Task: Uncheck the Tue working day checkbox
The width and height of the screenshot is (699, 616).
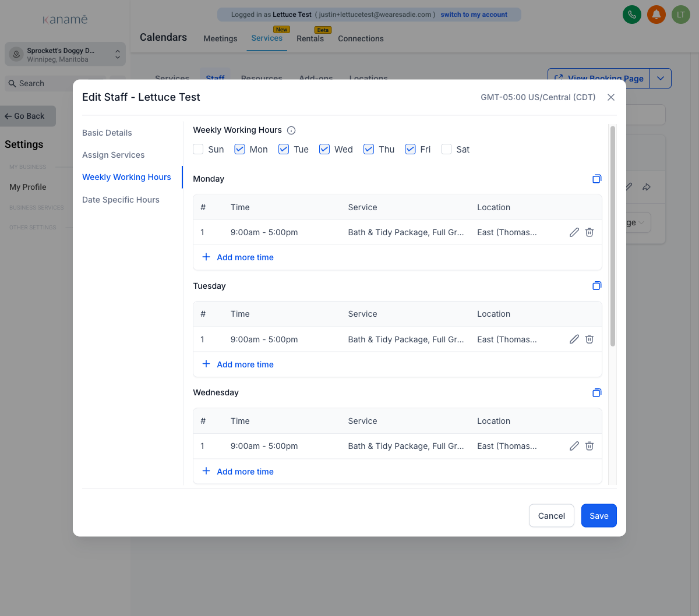Action: pyautogui.click(x=284, y=149)
